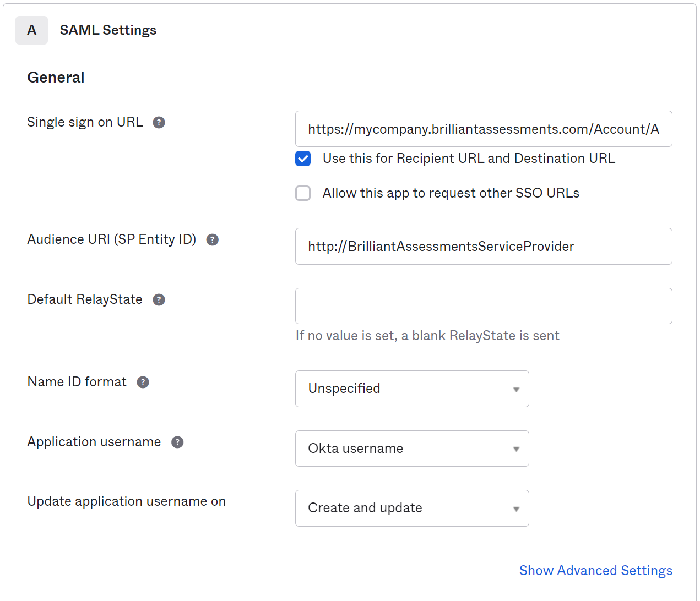
Task: Open Default RelayState help tooltip icon
Action: tap(159, 299)
